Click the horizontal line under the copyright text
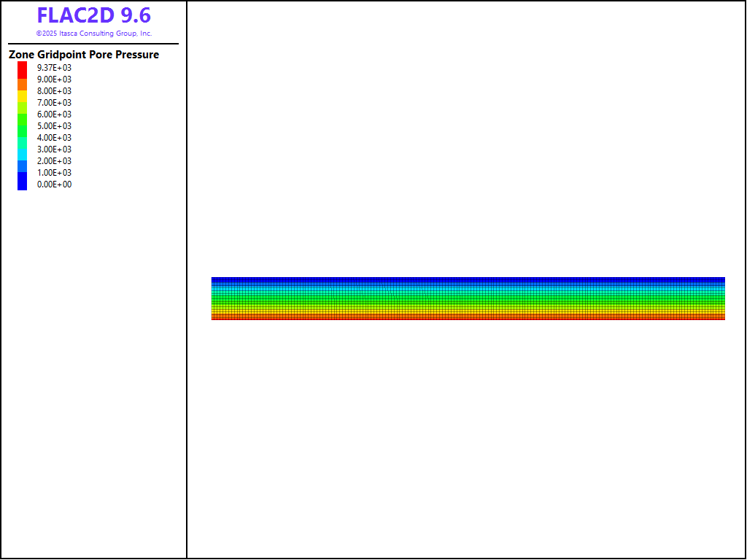Screen dimensions: 747x560 click(x=93, y=44)
